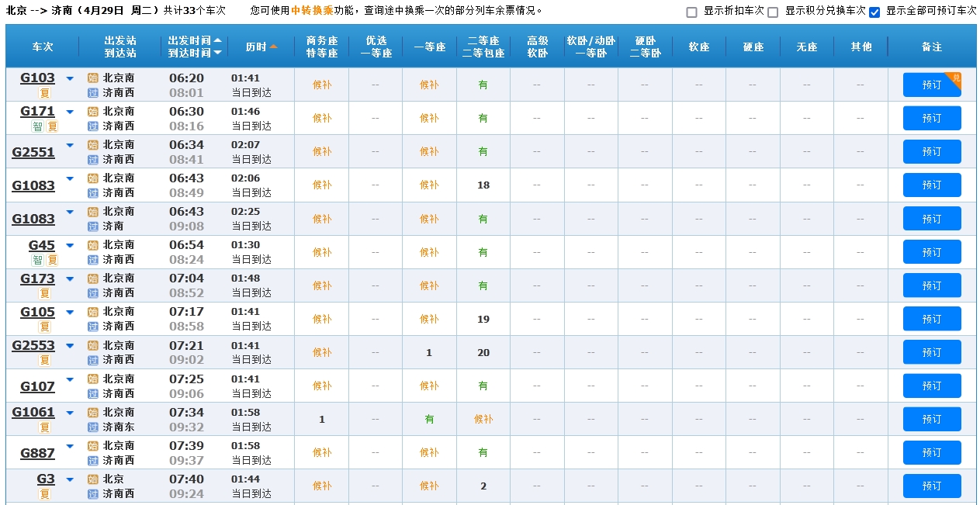Click the 一等座 候补 cell for G107

point(429,386)
